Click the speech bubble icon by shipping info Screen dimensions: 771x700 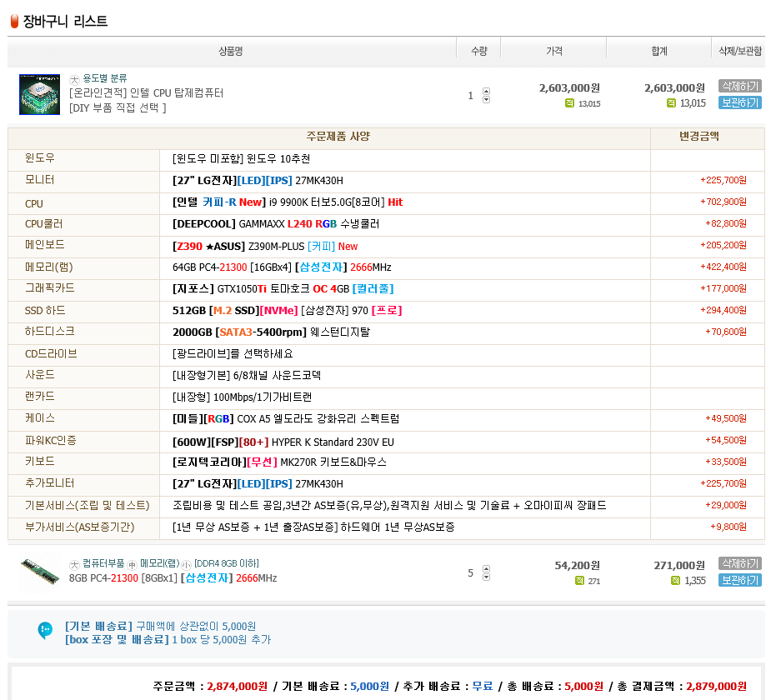click(x=45, y=630)
